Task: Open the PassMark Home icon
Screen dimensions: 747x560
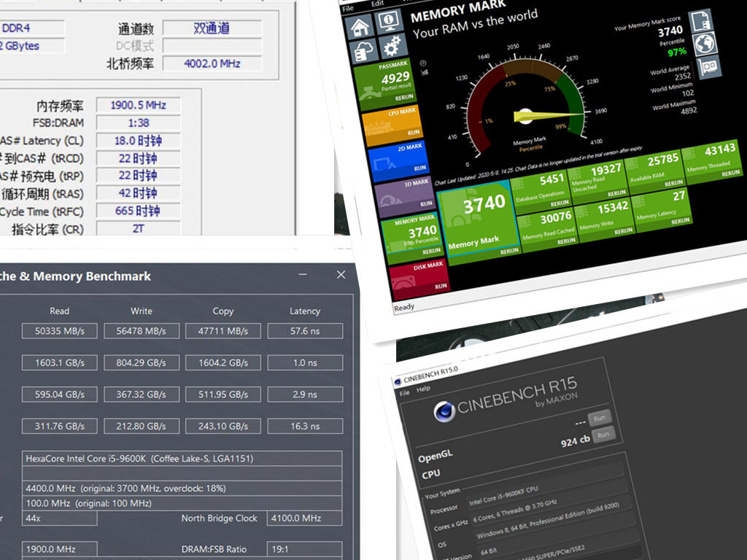Action: click(x=360, y=27)
